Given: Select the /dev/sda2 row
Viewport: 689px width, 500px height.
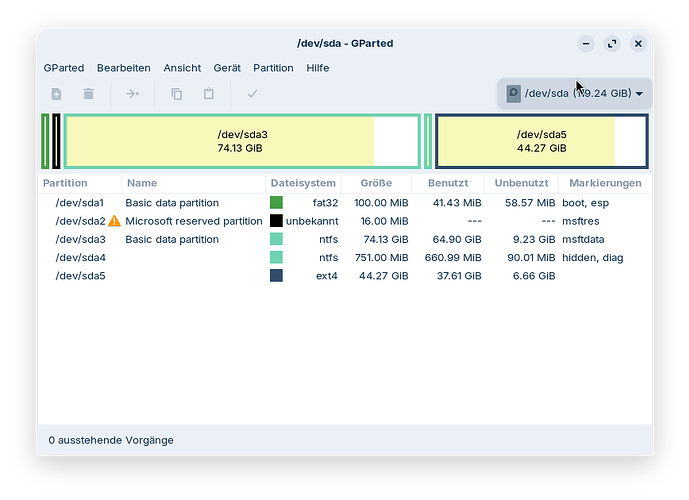Looking at the screenshot, I should 345,221.
